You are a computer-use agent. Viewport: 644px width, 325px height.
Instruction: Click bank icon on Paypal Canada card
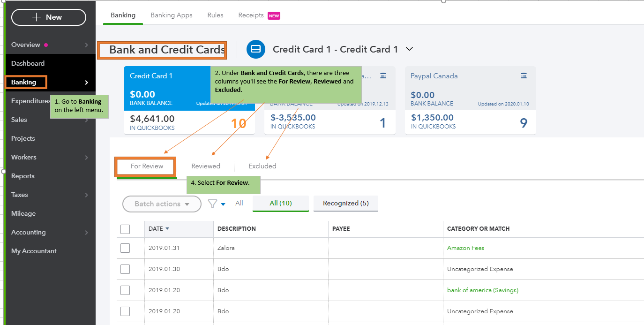pyautogui.click(x=524, y=76)
